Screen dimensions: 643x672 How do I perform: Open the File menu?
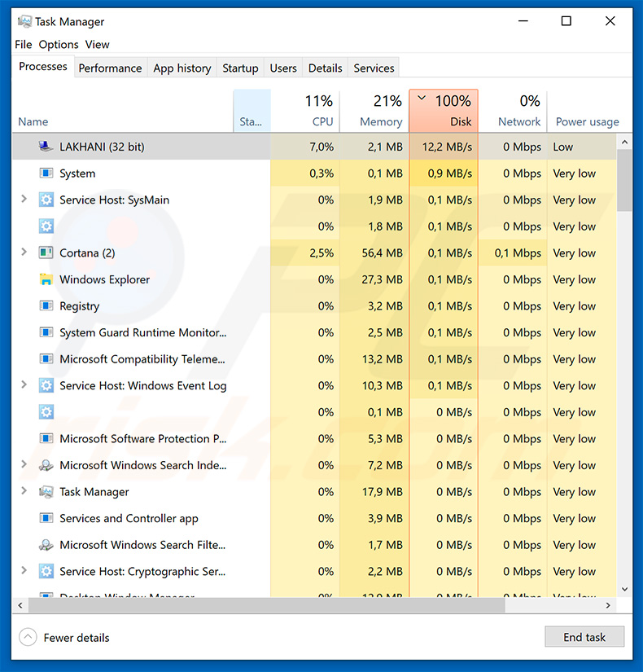23,45
